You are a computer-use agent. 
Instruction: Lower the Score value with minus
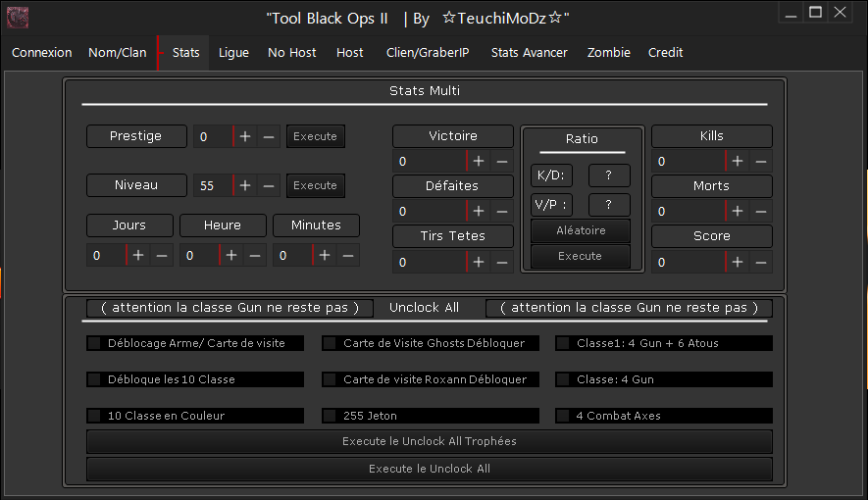pos(761,262)
